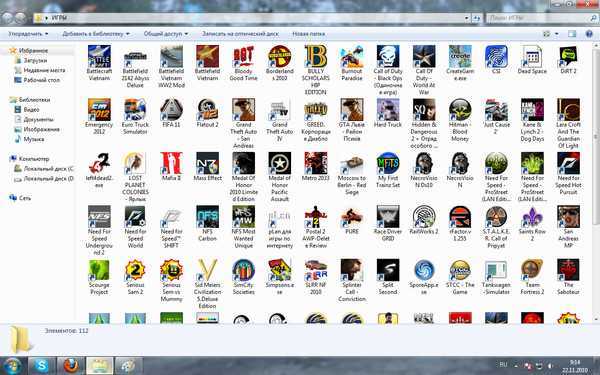The height and width of the screenshot is (375, 600).
Task: Select Рабочий стол in the navigation pane
Action: tap(41, 80)
